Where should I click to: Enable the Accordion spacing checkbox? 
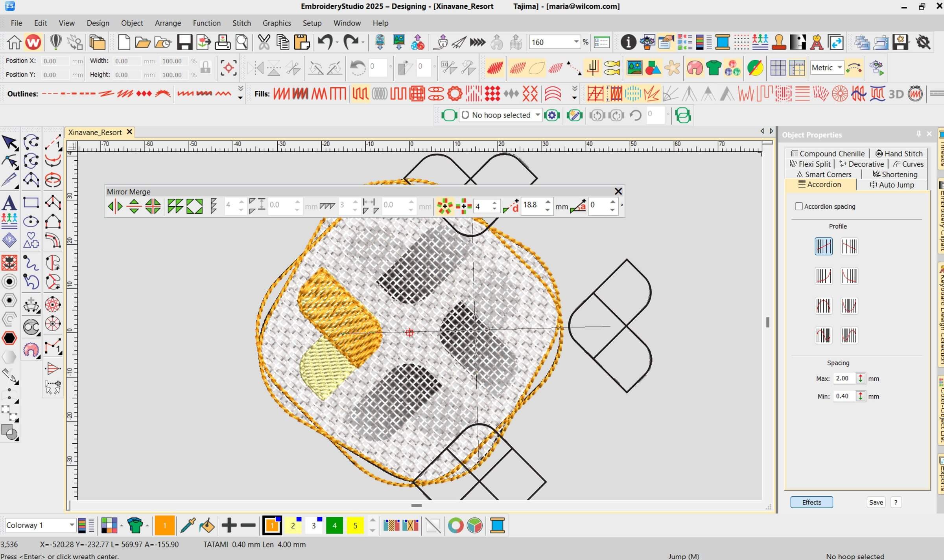point(799,206)
